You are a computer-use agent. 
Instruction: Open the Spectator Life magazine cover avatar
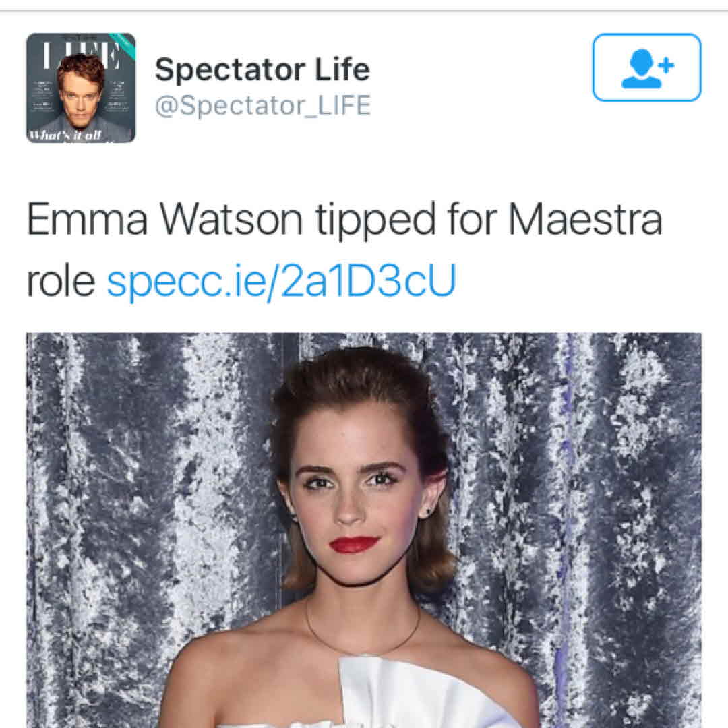81,88
